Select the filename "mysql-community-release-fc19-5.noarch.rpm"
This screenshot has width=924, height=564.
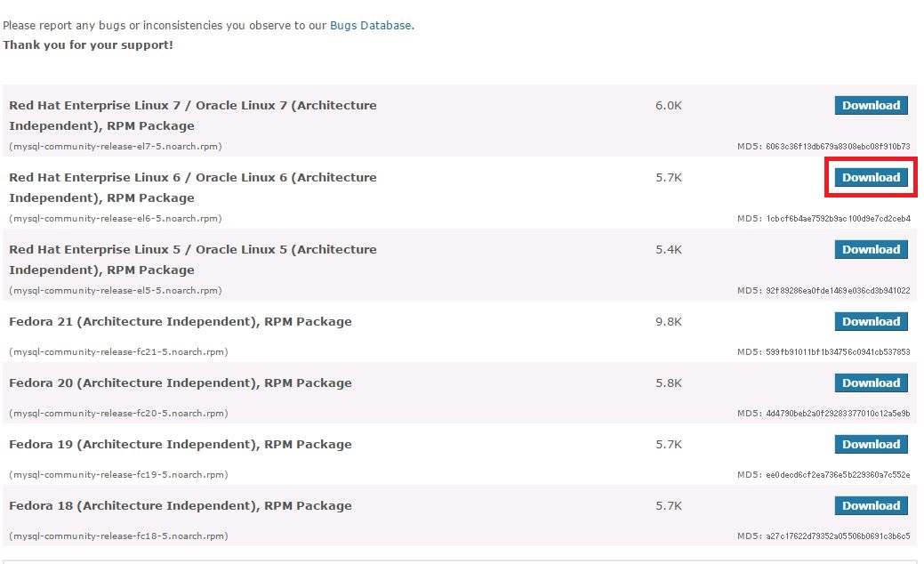coord(118,474)
